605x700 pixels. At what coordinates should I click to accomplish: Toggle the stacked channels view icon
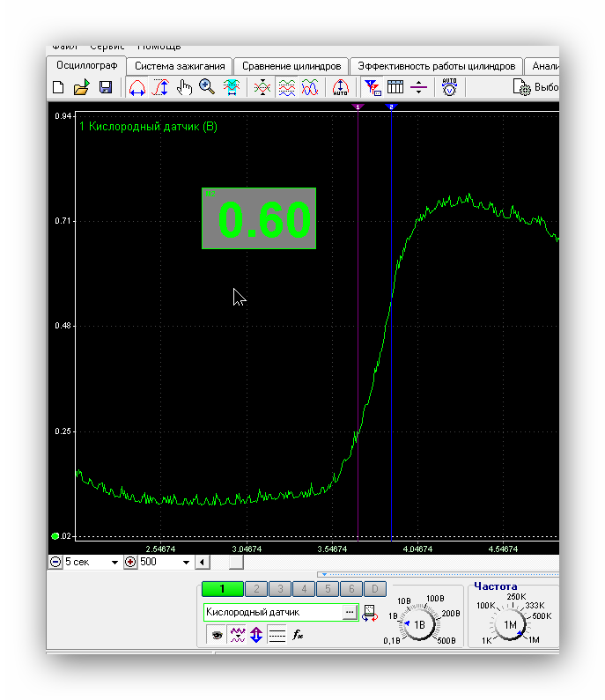point(287,87)
